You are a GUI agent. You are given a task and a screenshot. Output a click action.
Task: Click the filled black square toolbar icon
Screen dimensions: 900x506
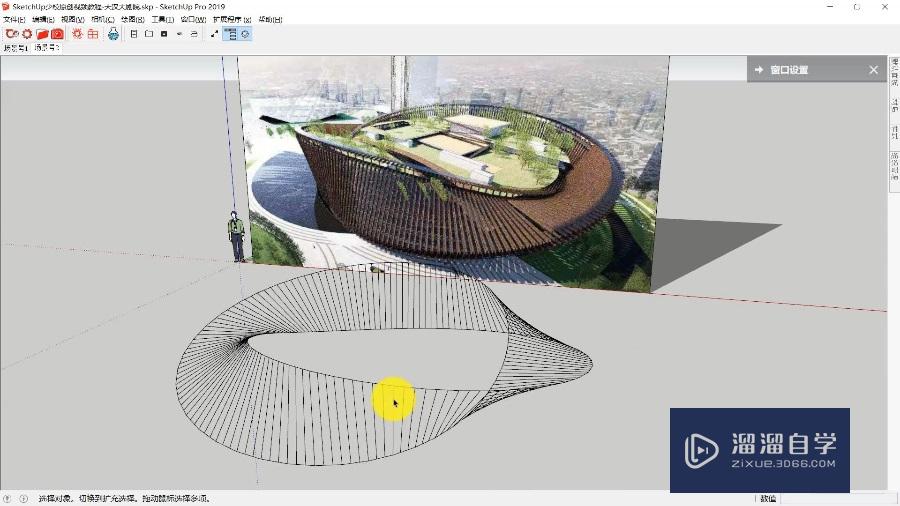pyautogui.click(x=164, y=34)
